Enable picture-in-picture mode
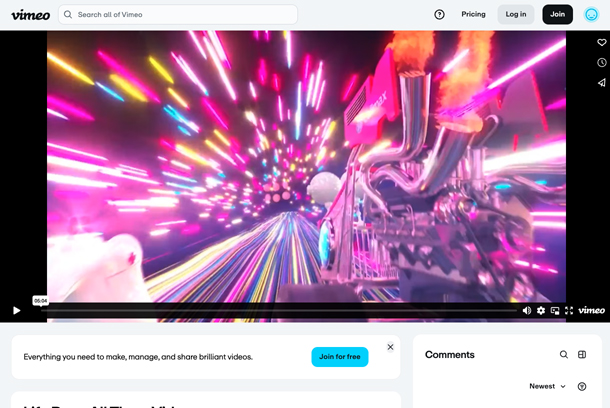The width and height of the screenshot is (610, 408). (x=555, y=310)
